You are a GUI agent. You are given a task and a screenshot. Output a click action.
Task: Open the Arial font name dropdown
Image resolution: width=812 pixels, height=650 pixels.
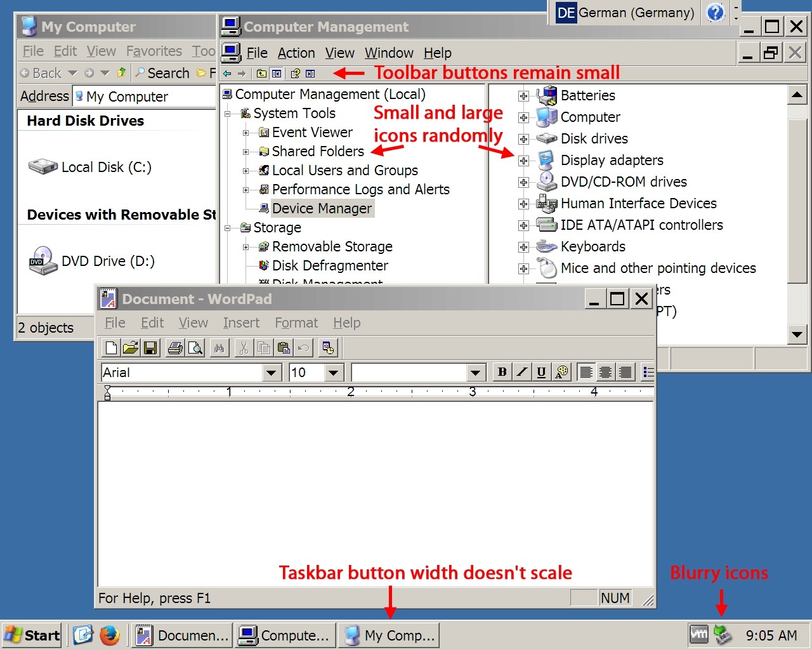pyautogui.click(x=272, y=373)
